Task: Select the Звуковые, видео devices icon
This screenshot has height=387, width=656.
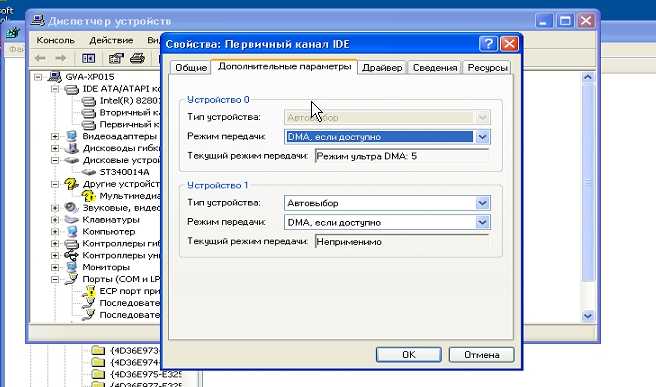Action: coord(72,208)
